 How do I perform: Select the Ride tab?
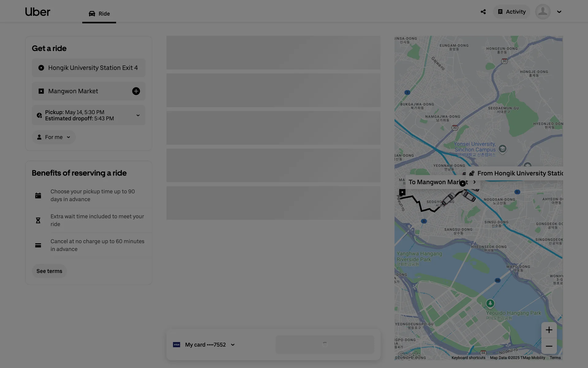(99, 14)
